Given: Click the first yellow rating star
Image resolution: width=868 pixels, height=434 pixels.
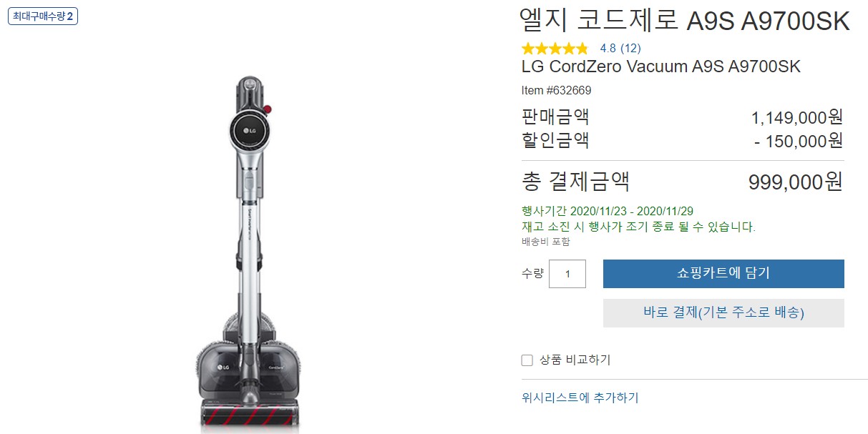Looking at the screenshot, I should coord(529,49).
